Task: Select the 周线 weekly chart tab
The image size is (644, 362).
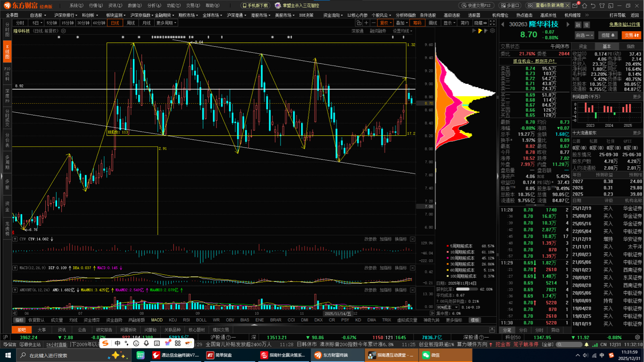Action: [x=131, y=23]
